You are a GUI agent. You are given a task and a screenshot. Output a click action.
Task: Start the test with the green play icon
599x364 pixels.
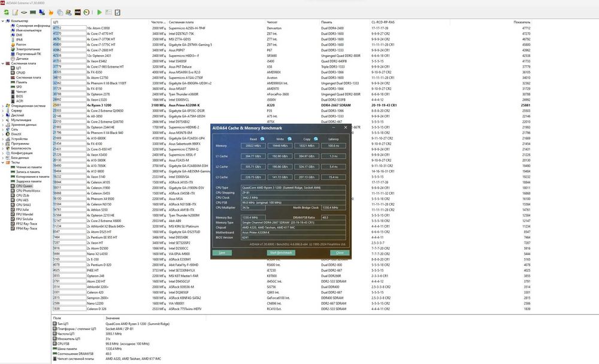point(99,13)
